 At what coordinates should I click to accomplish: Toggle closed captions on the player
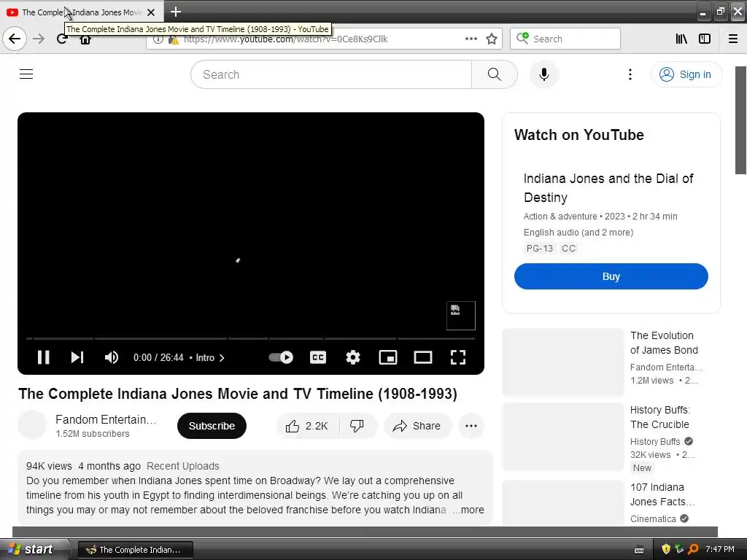click(x=318, y=357)
